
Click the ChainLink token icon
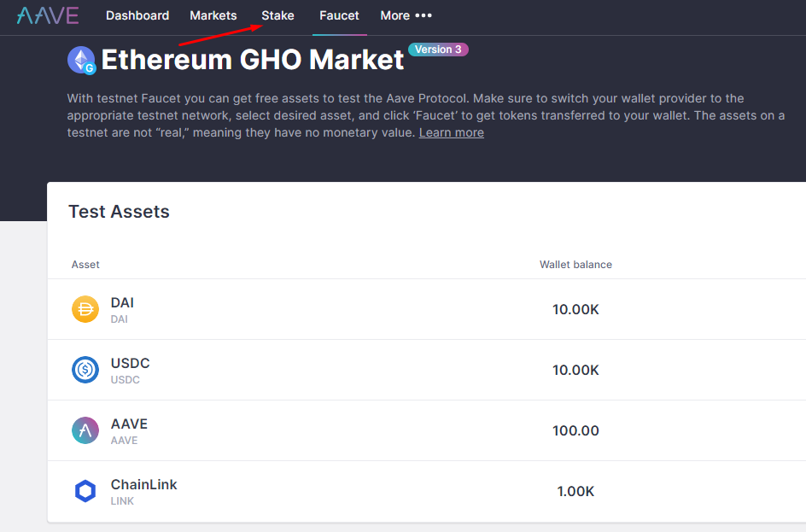[85, 491]
